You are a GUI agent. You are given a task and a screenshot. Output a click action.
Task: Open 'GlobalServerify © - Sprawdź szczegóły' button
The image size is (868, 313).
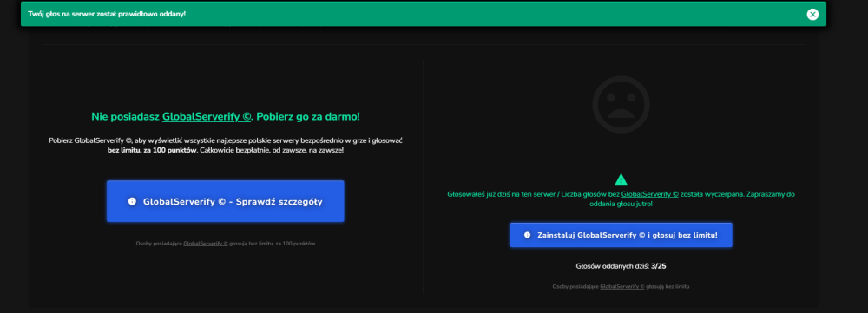pos(226,201)
